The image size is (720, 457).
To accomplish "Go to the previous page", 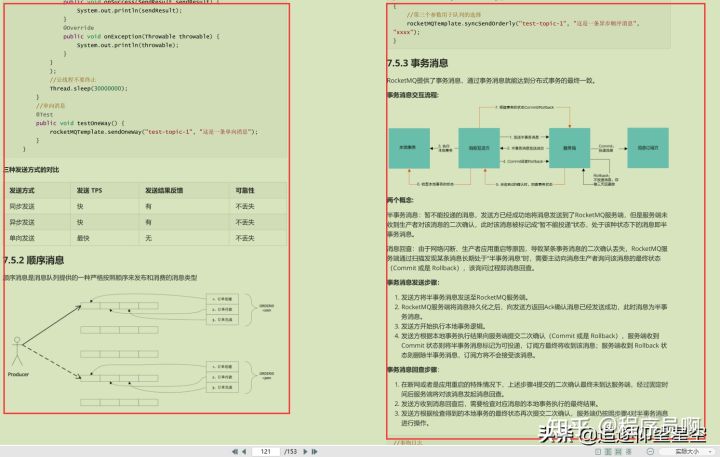I will tap(244, 451).
